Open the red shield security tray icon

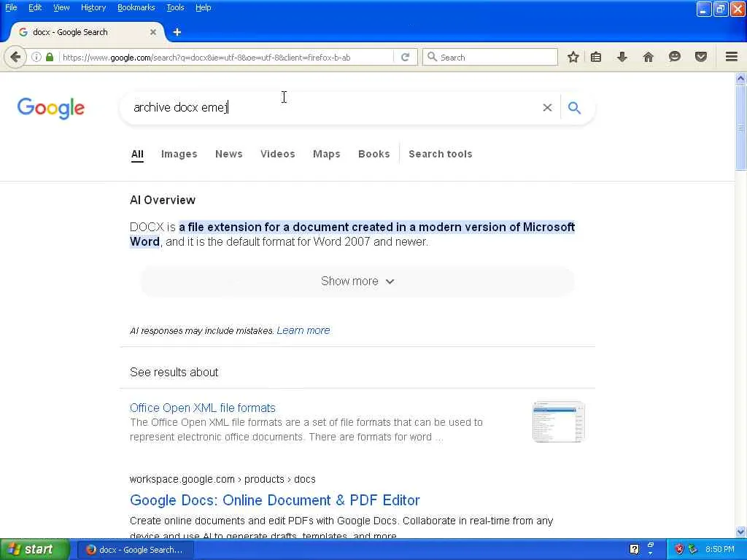click(x=679, y=549)
